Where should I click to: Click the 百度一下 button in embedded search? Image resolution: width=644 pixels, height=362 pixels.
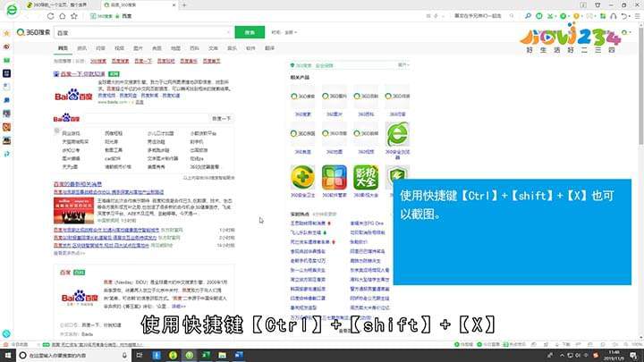coord(222,119)
